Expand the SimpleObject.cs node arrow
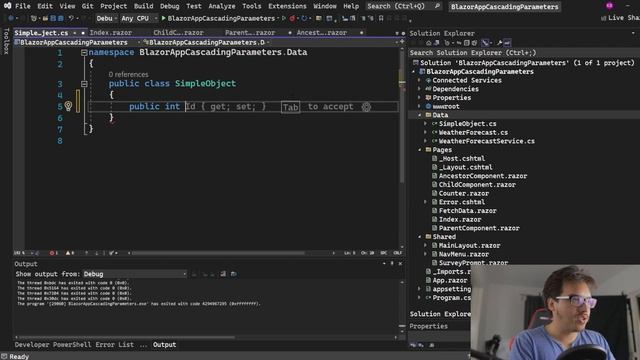 click(426, 124)
